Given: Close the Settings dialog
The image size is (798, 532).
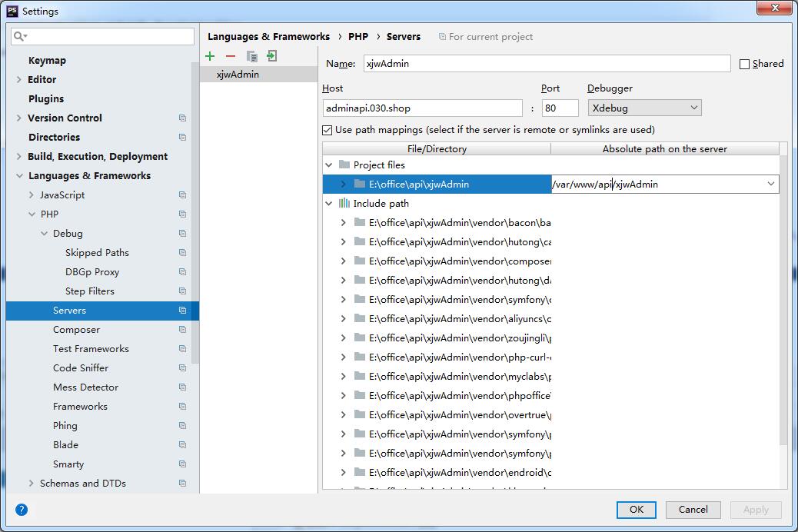Looking at the screenshot, I should [x=775, y=8].
